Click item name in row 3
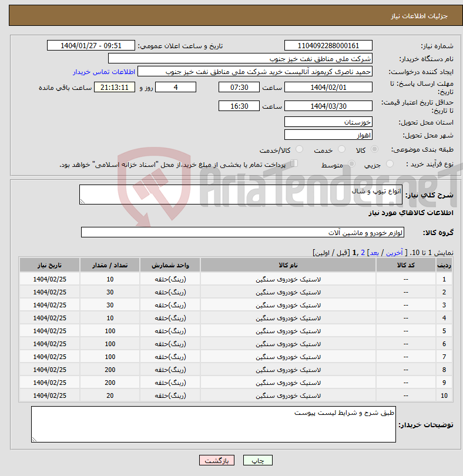Image resolution: width=463 pixels, height=476 pixels. tap(288, 305)
